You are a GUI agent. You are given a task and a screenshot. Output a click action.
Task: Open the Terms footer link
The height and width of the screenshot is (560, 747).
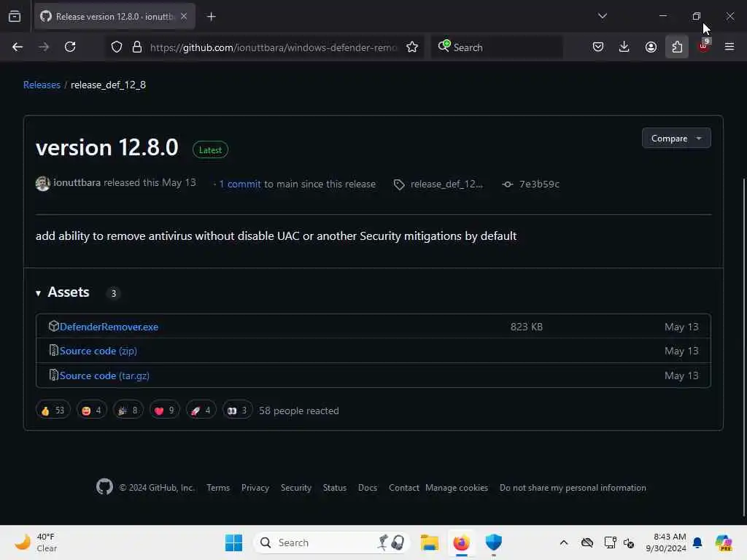tap(218, 488)
